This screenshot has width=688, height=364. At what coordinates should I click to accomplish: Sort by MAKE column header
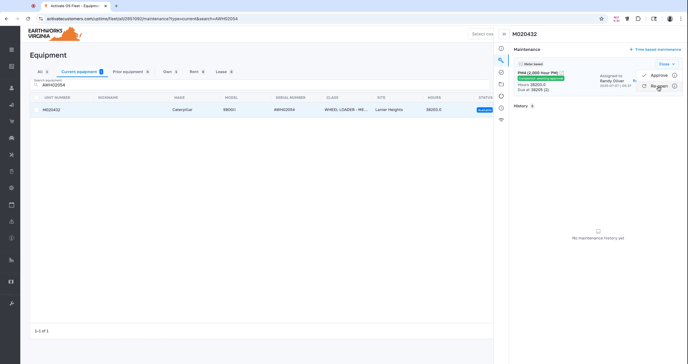pos(179,97)
